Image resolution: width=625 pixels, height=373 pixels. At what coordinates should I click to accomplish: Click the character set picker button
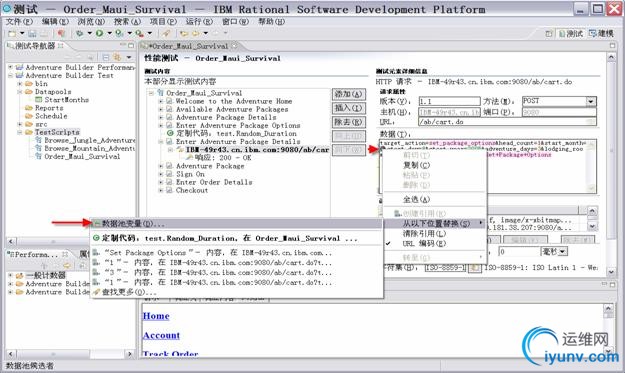coord(474,268)
